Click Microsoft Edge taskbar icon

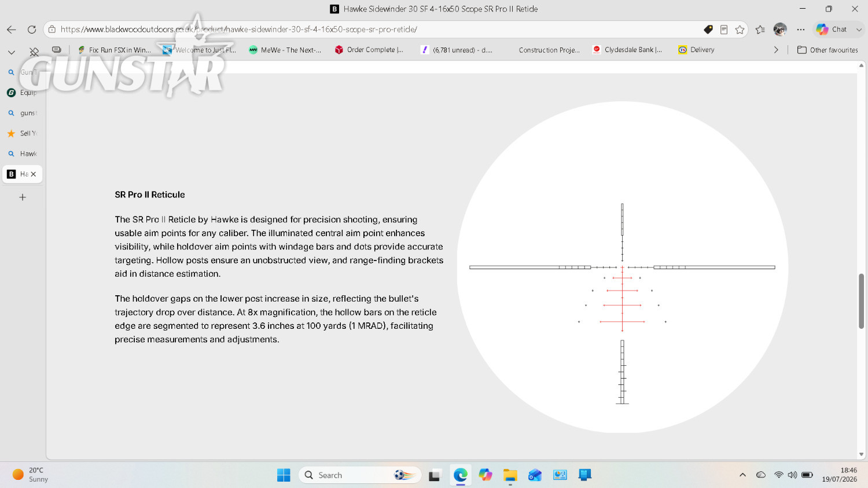coord(461,475)
